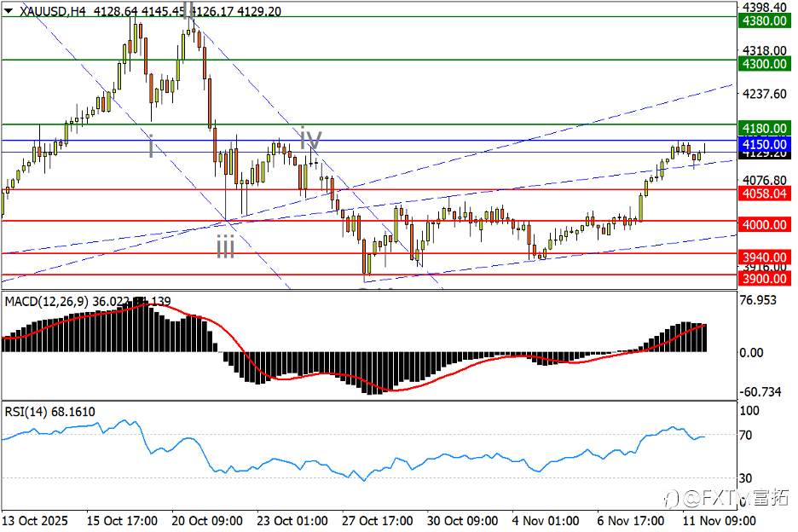Click the current price 4129.20 tag
Viewport: 798px width, 532px height.
pyautogui.click(x=765, y=153)
